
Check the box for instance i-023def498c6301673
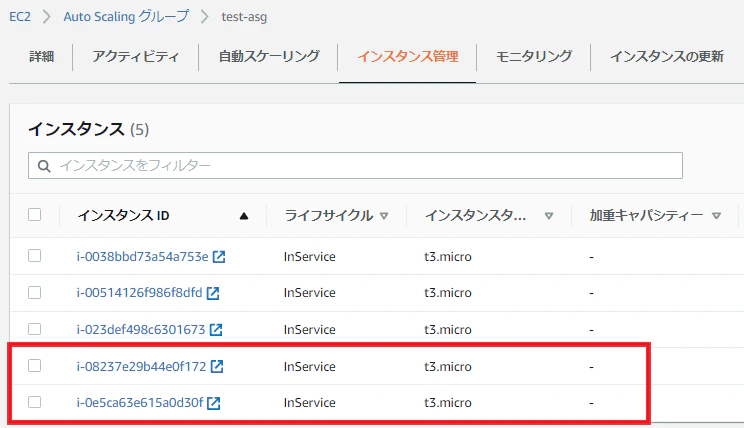point(34,329)
